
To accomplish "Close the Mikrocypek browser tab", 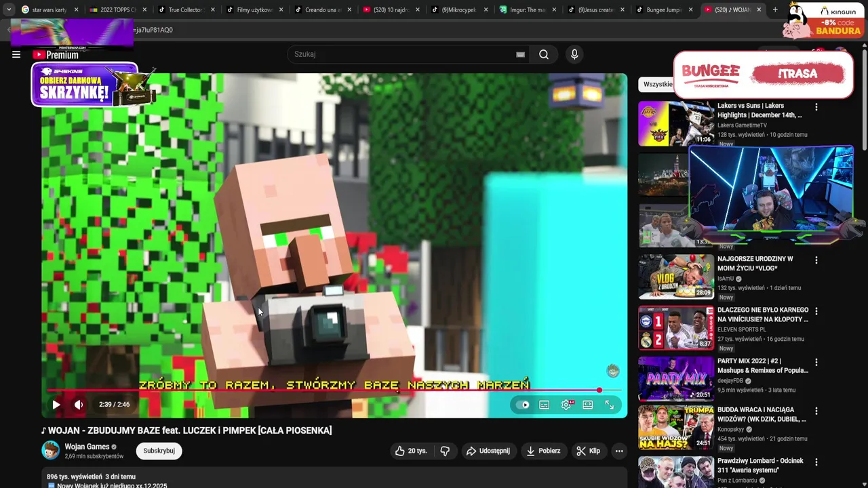I will point(486,10).
